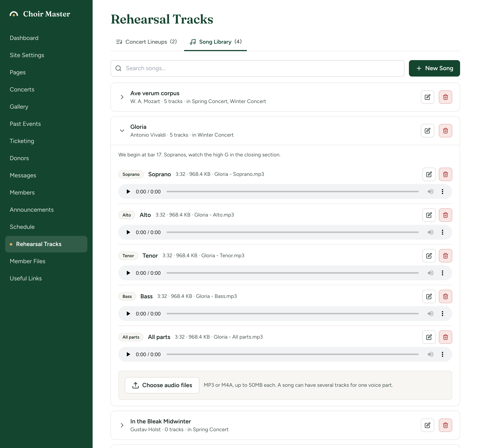The width and height of the screenshot is (478, 448).
Task: Edit In the Bleak Midwinter song
Action: (427, 425)
